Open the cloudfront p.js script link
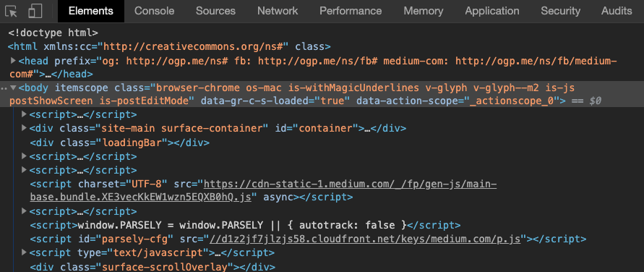This screenshot has height=272, width=644. coord(365,239)
